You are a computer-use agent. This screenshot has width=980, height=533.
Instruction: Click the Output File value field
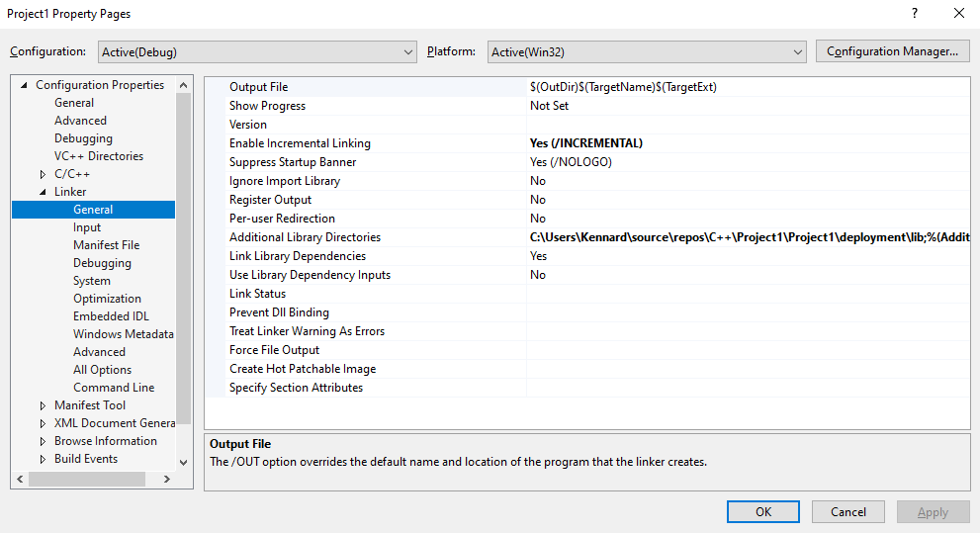748,87
